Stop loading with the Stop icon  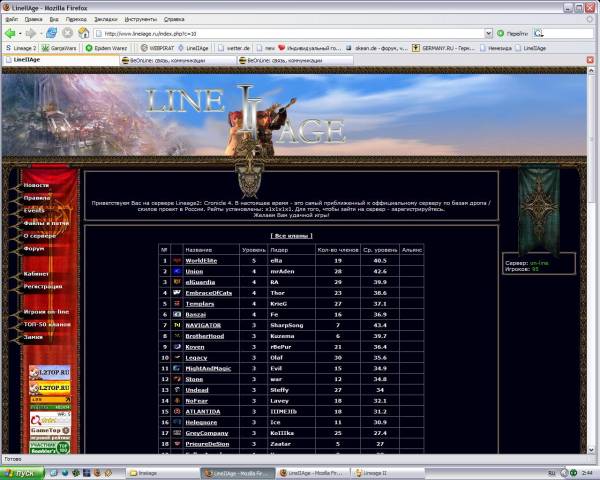pos(68,33)
